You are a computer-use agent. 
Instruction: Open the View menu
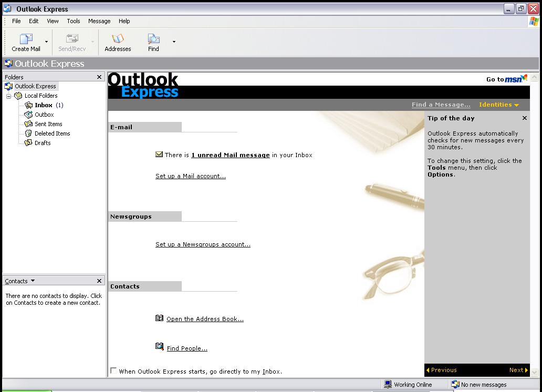click(53, 21)
